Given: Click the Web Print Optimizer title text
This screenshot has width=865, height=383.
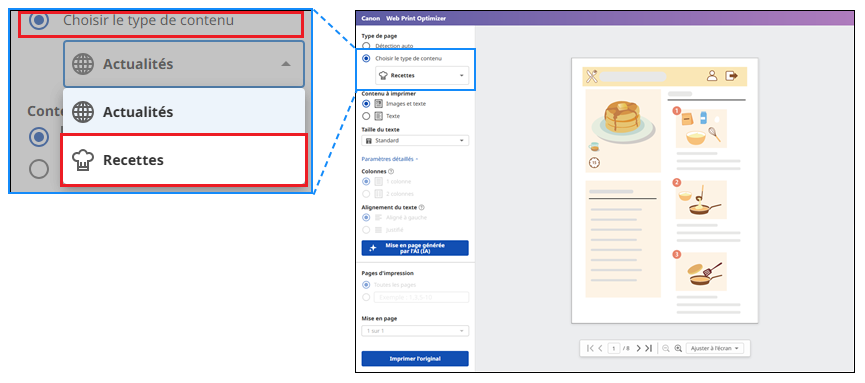Looking at the screenshot, I should pos(416,18).
